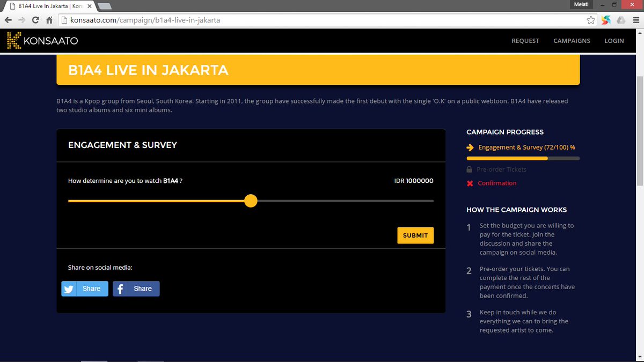Click the HOW THE CAMPAIGN WORKS heading
Screen dimensions: 644x362
pos(516,210)
